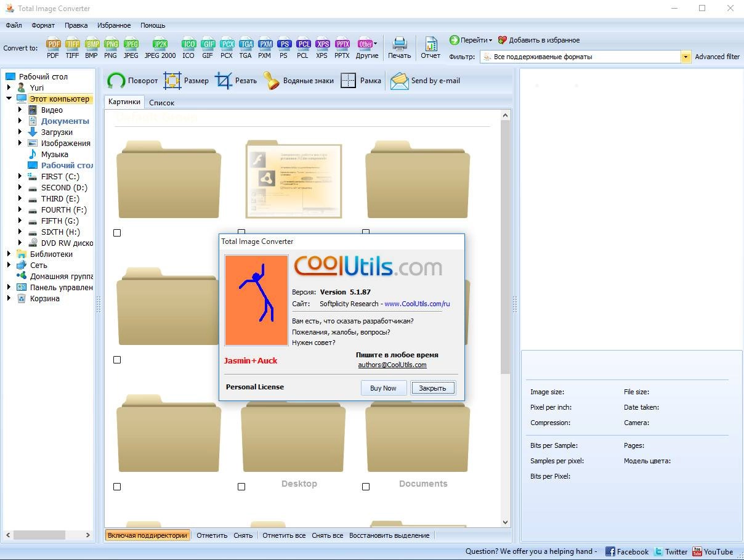Check the box left of Documents label
The height and width of the screenshot is (560, 744).
click(x=366, y=487)
